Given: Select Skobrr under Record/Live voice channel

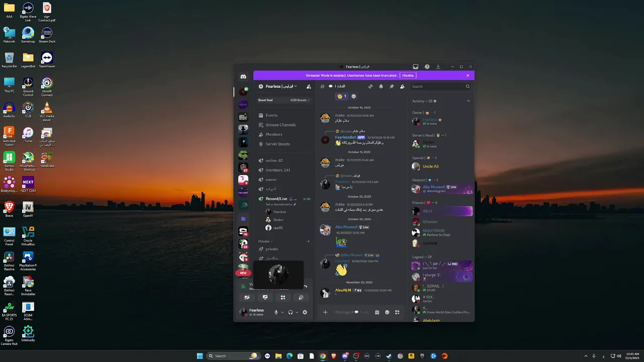Looking at the screenshot, I should point(287,220).
